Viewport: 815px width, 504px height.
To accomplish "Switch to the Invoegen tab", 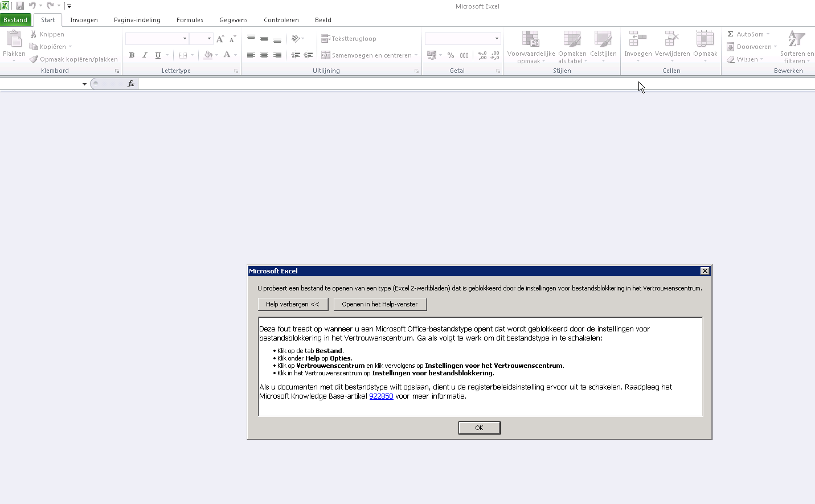I will 84,20.
